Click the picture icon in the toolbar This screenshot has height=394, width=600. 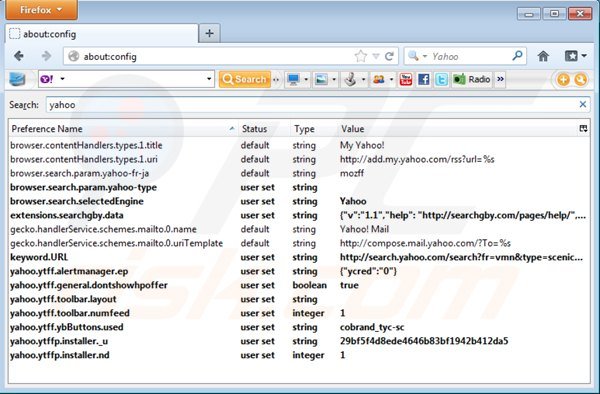point(321,80)
